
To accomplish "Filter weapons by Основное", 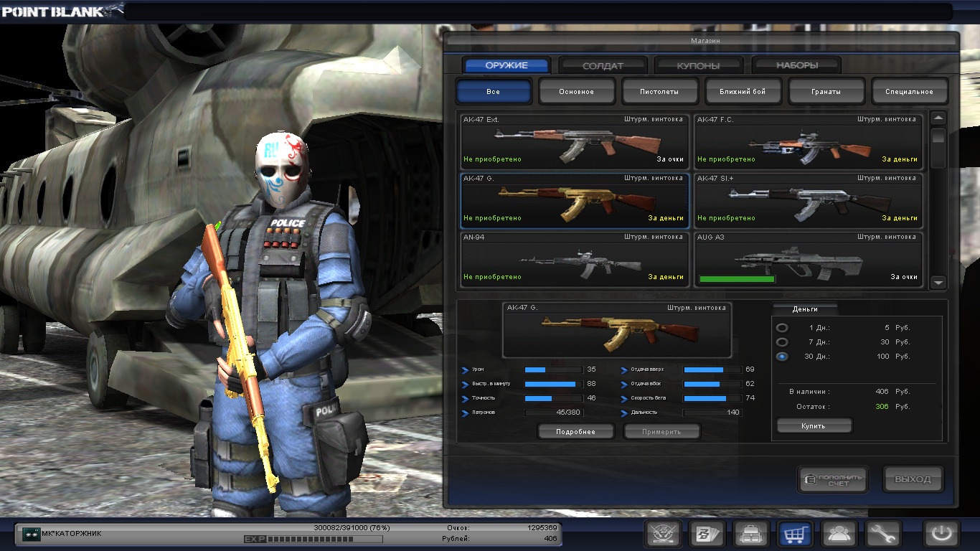I will pyautogui.click(x=577, y=92).
